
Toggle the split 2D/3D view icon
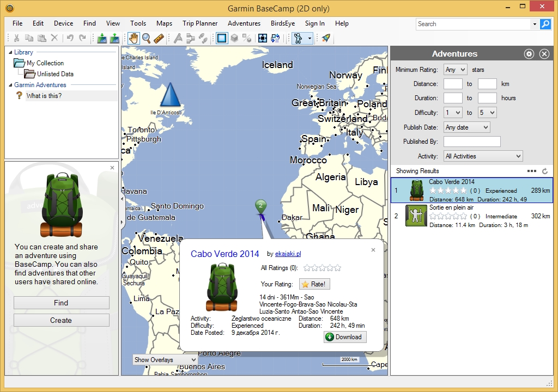[x=247, y=38]
